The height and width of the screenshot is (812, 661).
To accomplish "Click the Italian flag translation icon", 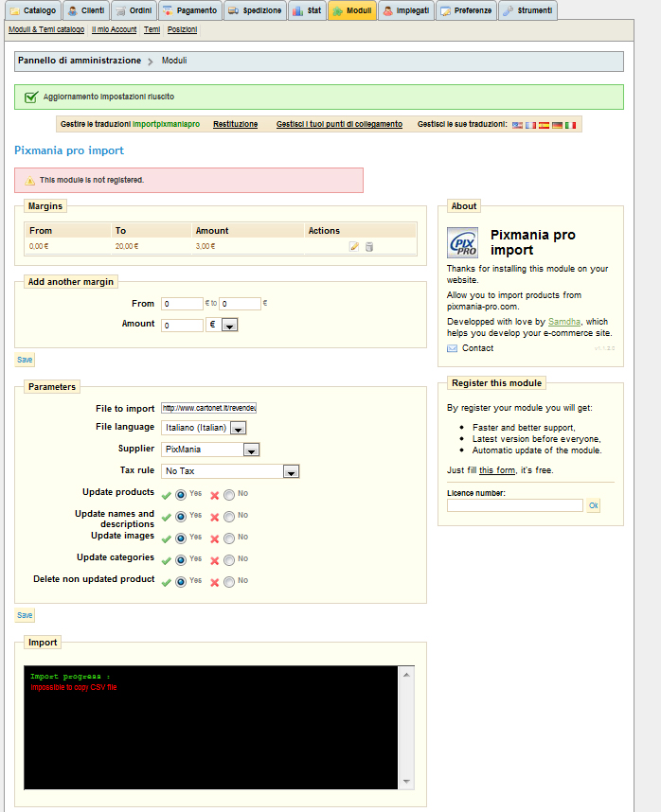I will [x=570, y=125].
